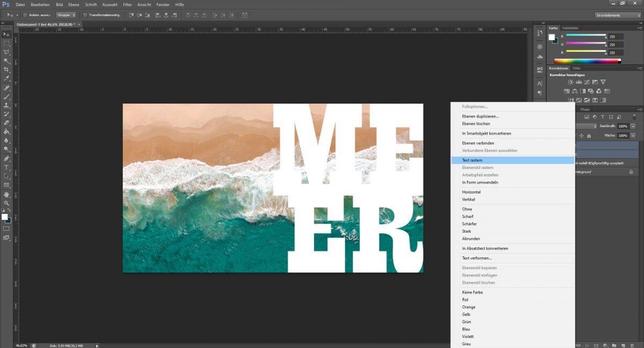The image size is (644, 348).
Task: Open the 'Filter' menu in menu bar
Action: tap(127, 4)
